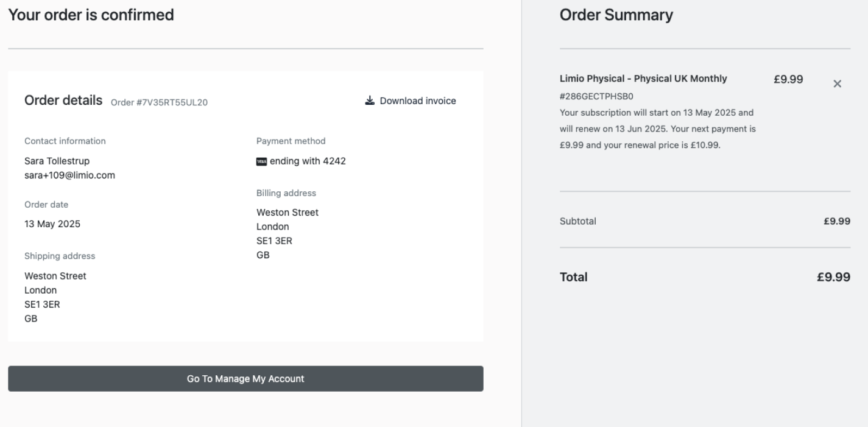Click 'ending with 4242' payment text
Image resolution: width=868 pixels, height=427 pixels.
pos(308,161)
